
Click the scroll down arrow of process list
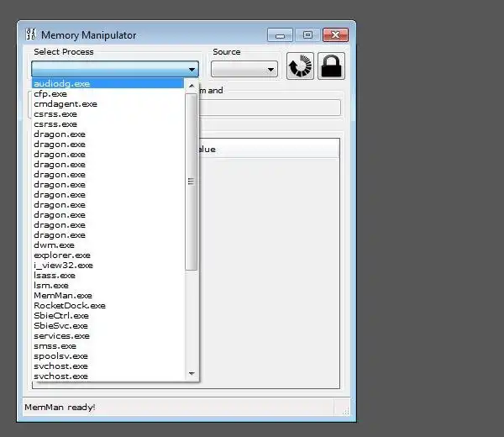[x=192, y=373]
